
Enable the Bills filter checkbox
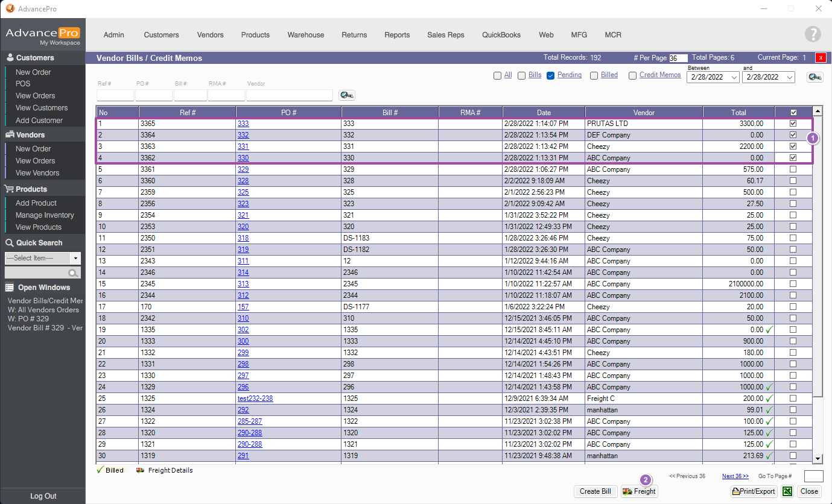[521, 75]
